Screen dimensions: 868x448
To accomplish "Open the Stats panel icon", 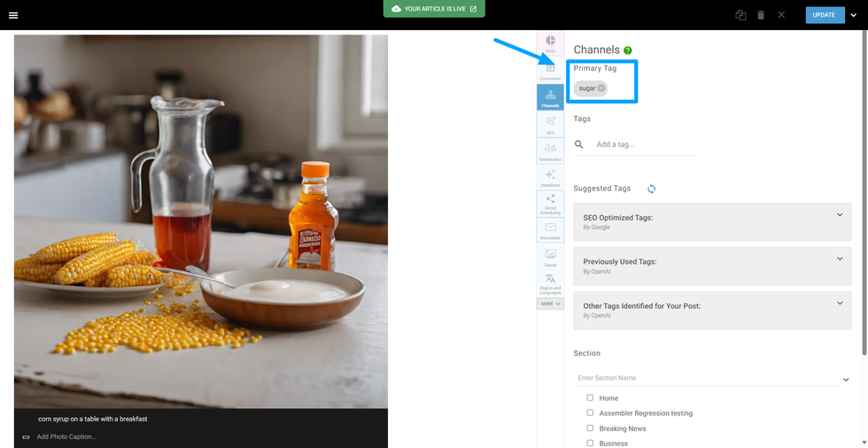I will coord(550,43).
